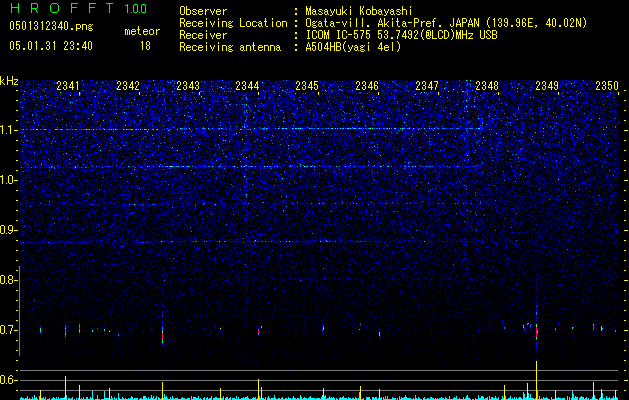Click the meteor count value 18
629x400 pixels.
145,46
